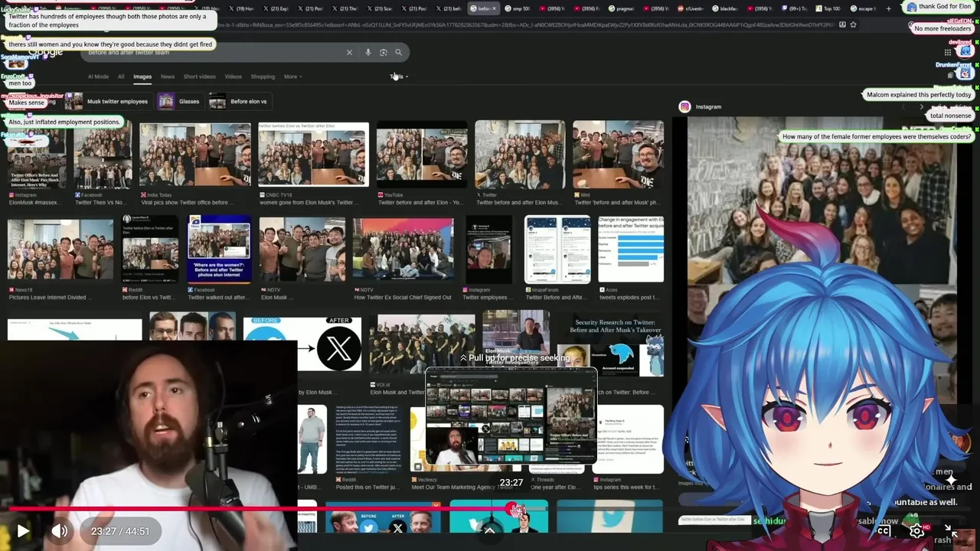980x551 pixels.
Task: Click the red scrubber handle on the progress bar
Action: click(x=515, y=508)
